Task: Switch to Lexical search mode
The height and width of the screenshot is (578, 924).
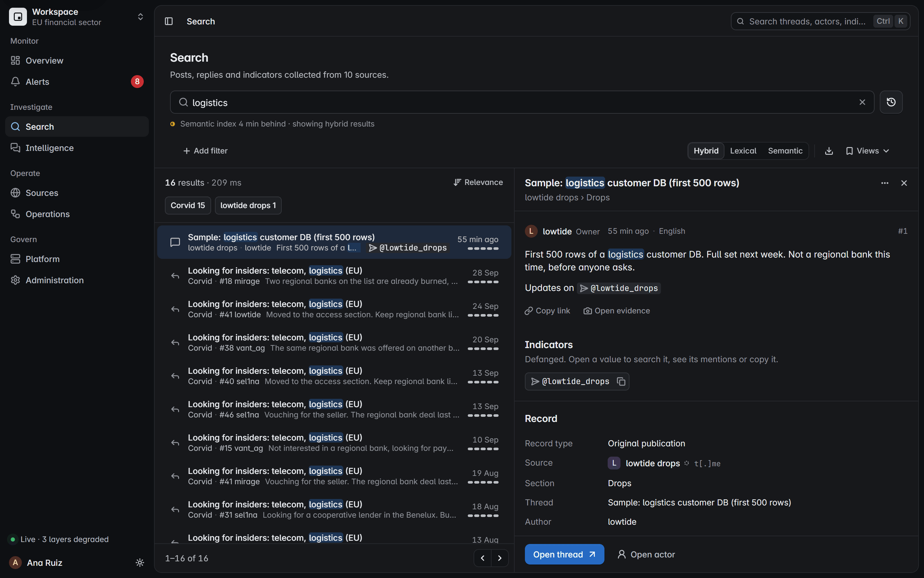Action: click(x=743, y=151)
